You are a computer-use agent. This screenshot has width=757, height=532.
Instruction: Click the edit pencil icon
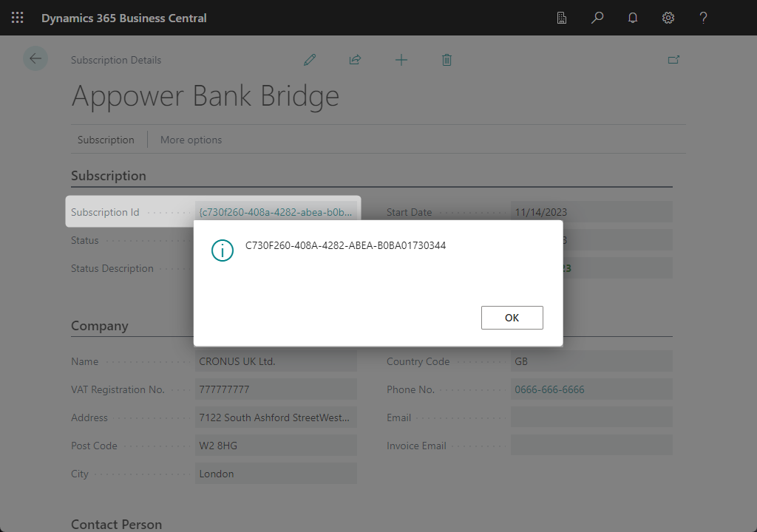coord(310,60)
